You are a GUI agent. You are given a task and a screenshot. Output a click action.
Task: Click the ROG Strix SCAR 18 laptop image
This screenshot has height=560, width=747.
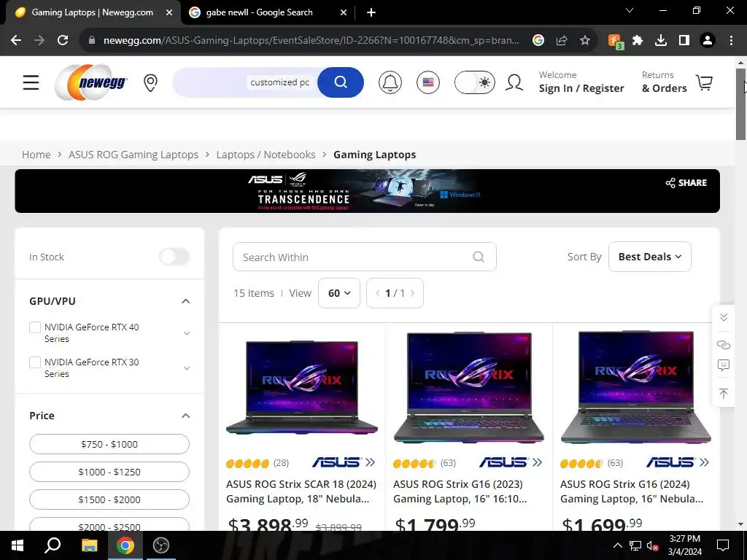(x=301, y=387)
